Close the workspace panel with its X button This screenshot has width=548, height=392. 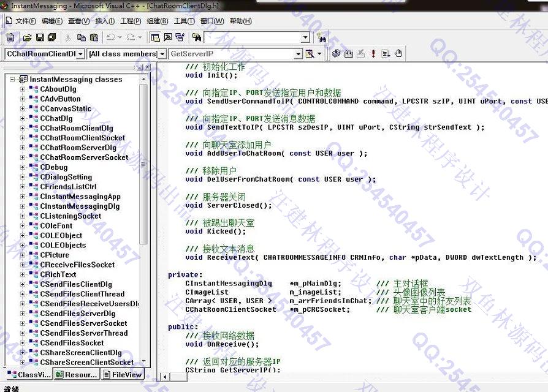[x=148, y=67]
